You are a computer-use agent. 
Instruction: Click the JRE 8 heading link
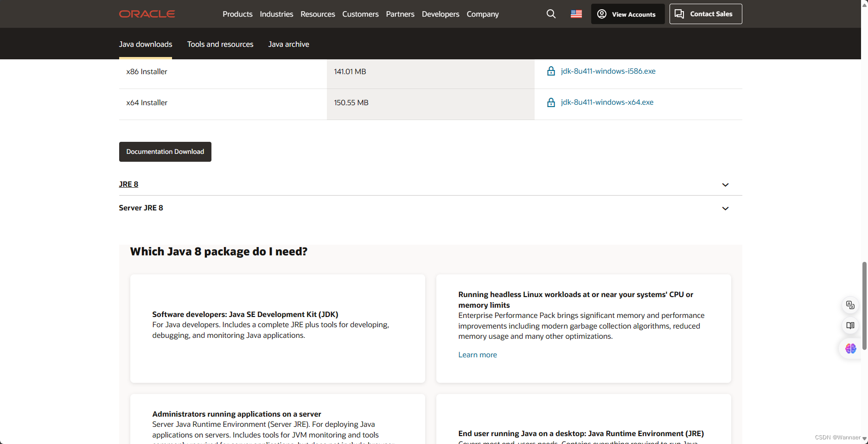point(128,184)
